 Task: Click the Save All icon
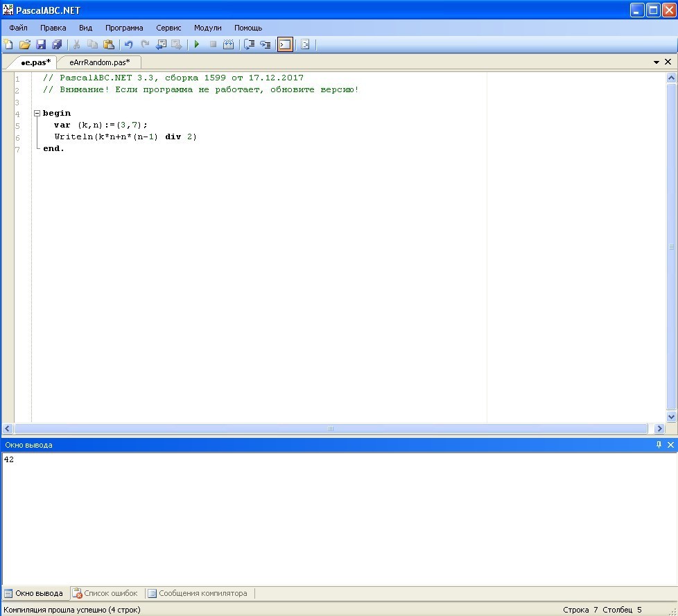point(57,44)
